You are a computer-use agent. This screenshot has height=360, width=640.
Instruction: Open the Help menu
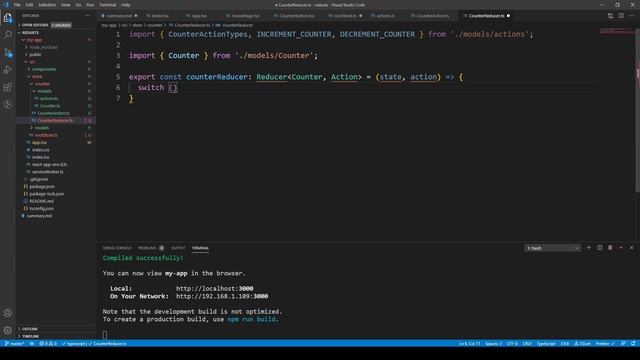pyautogui.click(x=125, y=5)
